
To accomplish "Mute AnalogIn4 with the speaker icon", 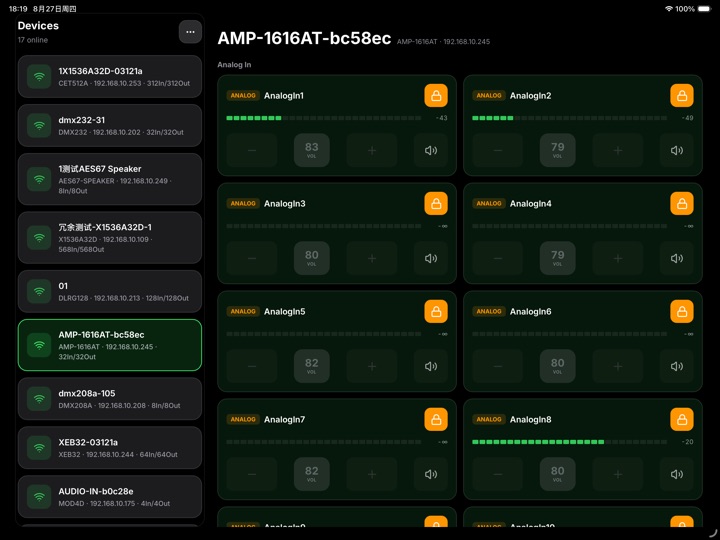I will [677, 258].
